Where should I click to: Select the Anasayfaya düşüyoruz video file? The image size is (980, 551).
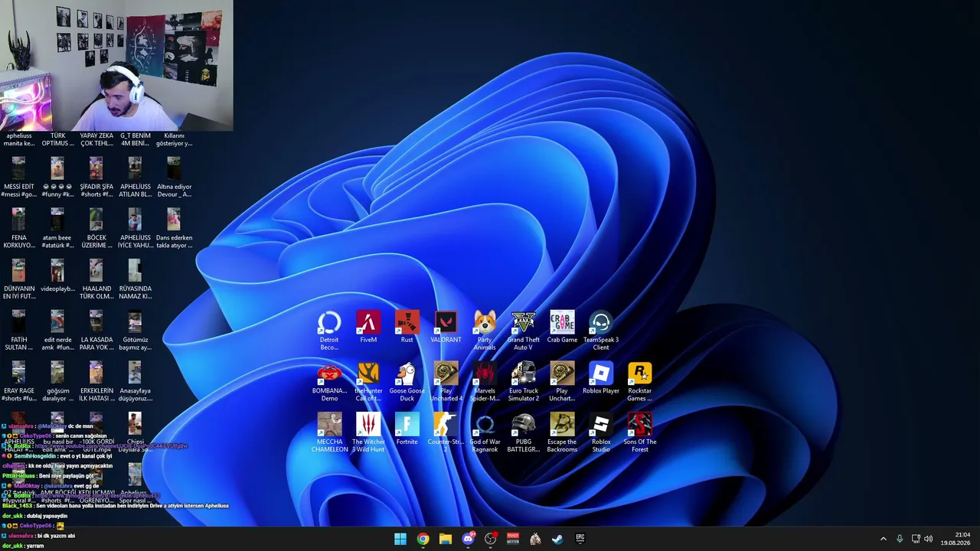135,382
